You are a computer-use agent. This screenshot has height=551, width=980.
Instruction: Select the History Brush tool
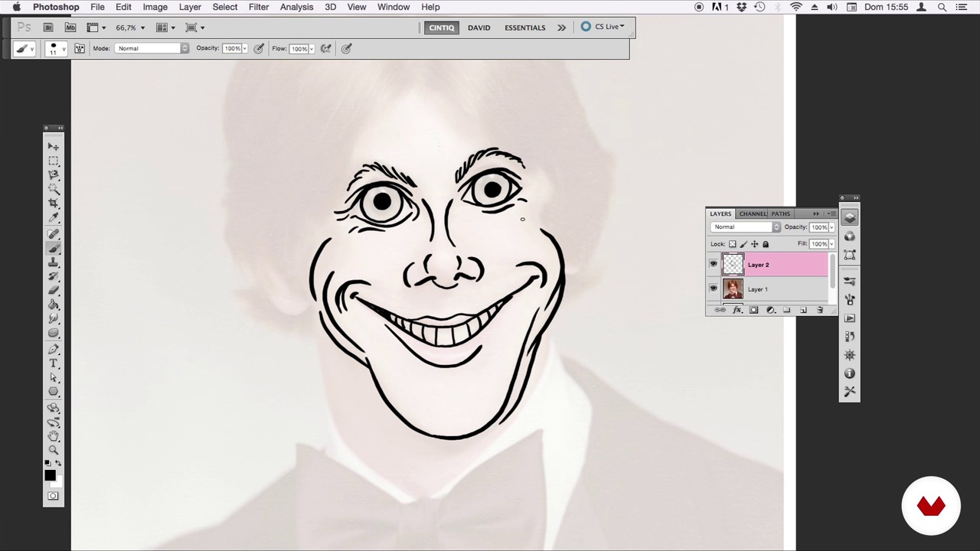54,276
